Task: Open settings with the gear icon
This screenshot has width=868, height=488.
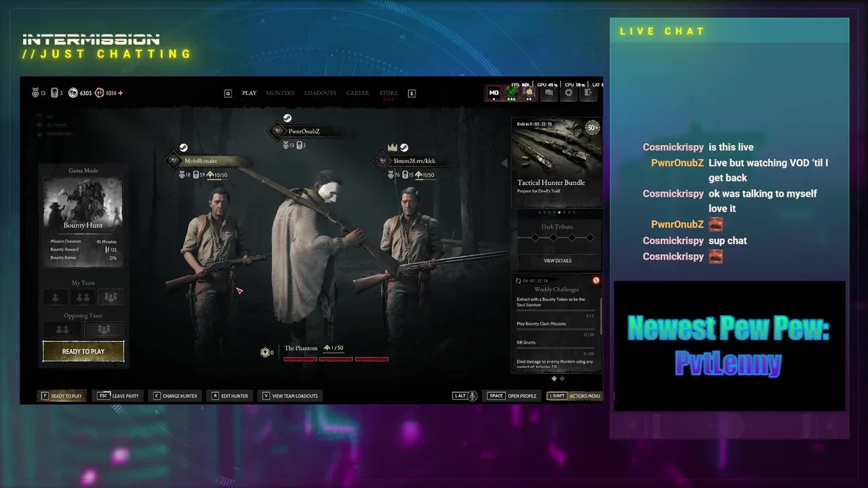Action: (569, 93)
